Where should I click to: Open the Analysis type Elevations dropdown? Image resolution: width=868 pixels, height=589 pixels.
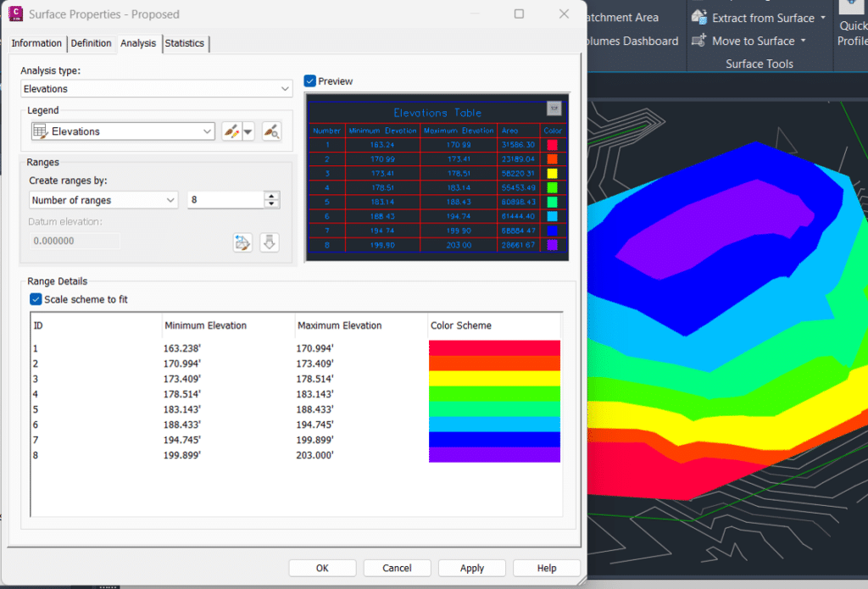tap(157, 89)
